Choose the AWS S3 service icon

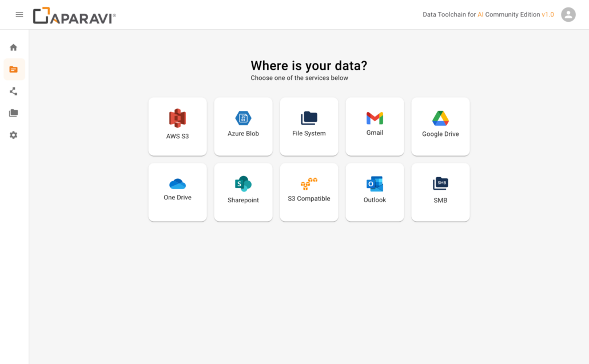[x=177, y=118]
